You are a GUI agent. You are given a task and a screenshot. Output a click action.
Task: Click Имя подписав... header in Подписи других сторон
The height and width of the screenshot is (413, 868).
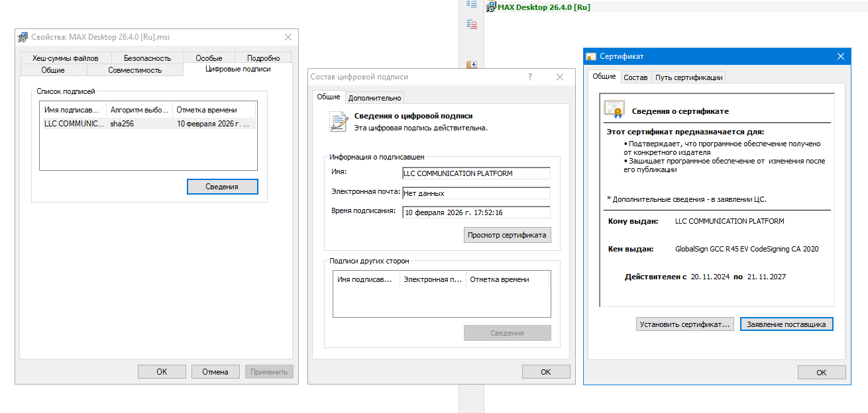pos(366,279)
